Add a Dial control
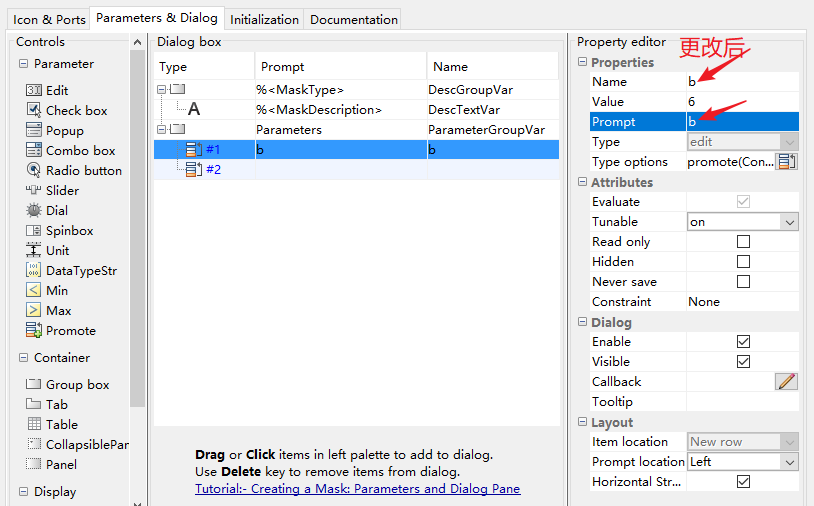Screen dimensions: 814x506 pyautogui.click(x=47, y=210)
